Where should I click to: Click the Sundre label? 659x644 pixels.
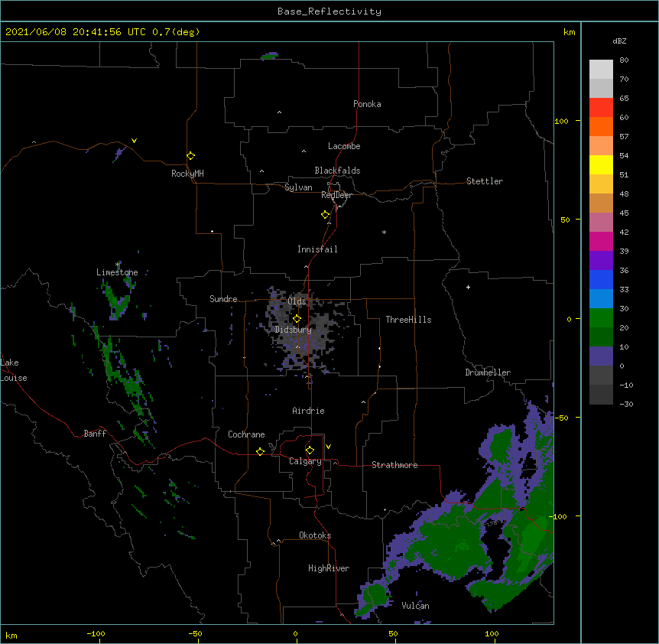pos(223,299)
